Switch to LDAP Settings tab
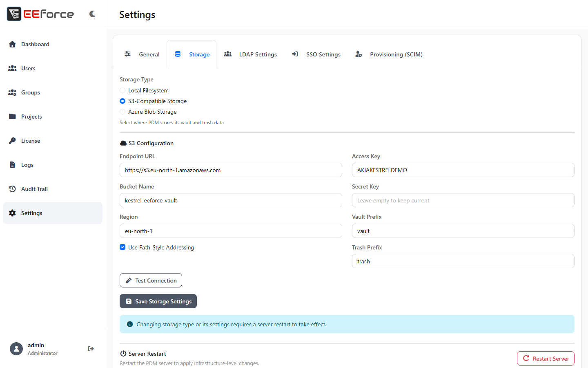This screenshot has width=588, height=368. [250, 54]
